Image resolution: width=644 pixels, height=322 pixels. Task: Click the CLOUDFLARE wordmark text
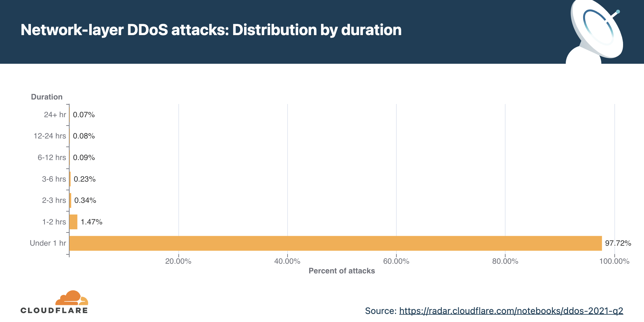click(54, 310)
